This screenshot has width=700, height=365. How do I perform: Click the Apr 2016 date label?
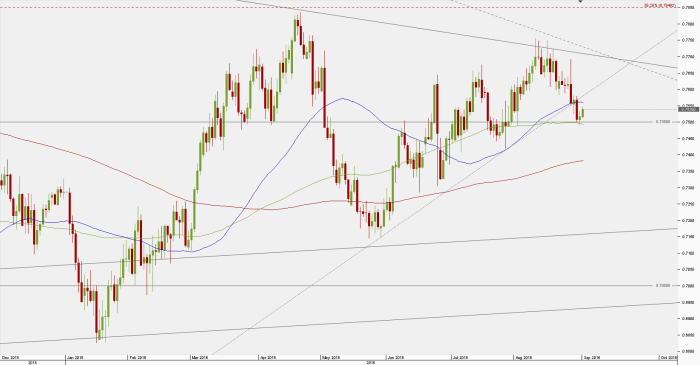(267, 357)
